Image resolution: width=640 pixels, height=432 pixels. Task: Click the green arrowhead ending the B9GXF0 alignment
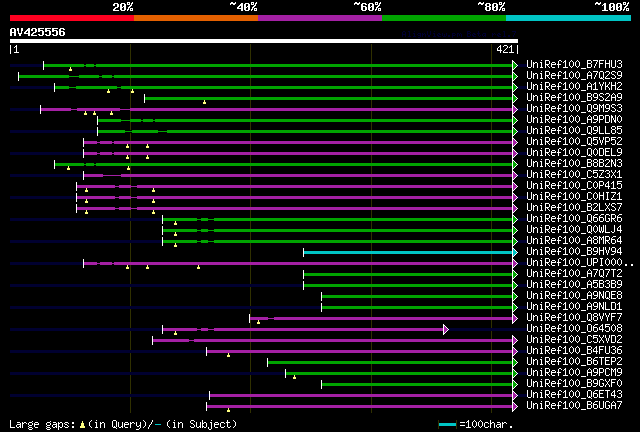[x=515, y=384]
